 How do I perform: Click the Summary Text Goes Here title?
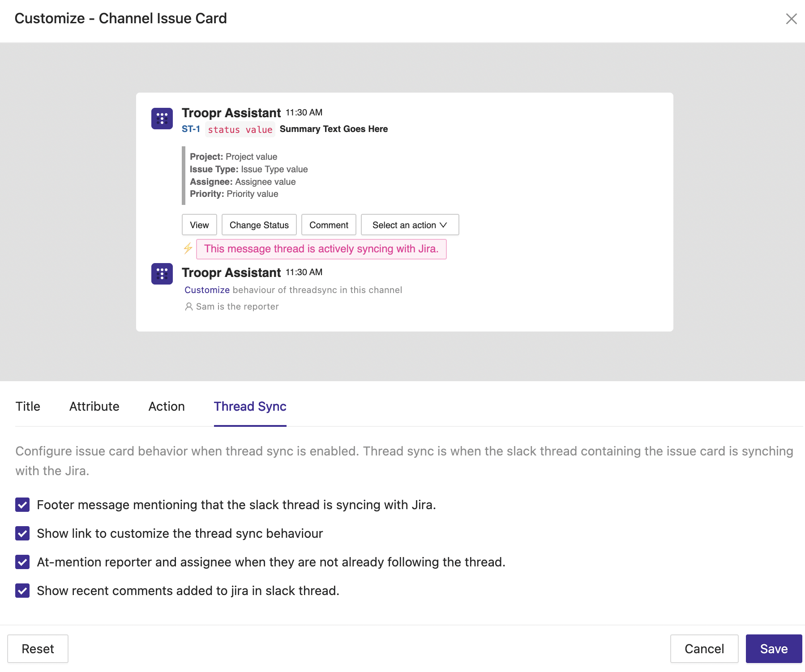click(334, 129)
